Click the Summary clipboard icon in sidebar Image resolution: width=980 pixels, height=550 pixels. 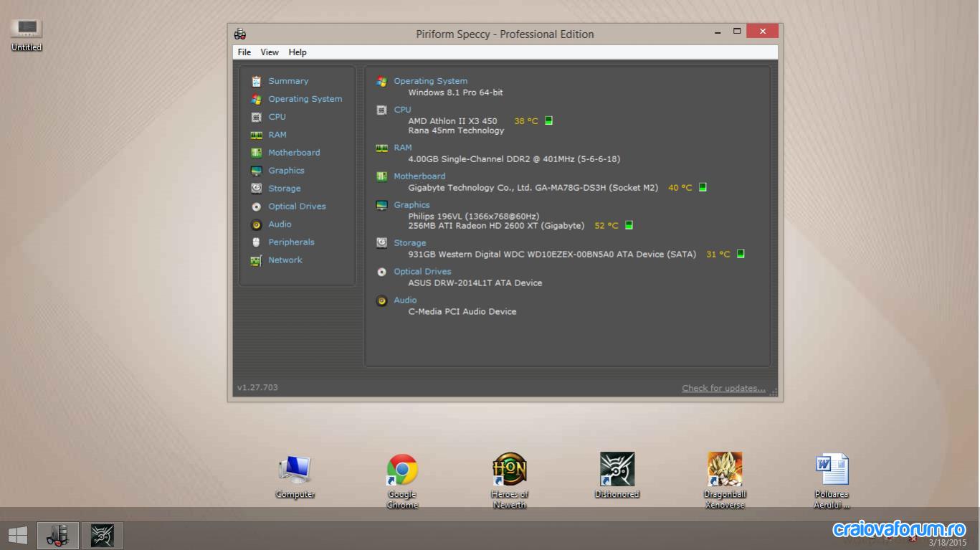tap(256, 81)
